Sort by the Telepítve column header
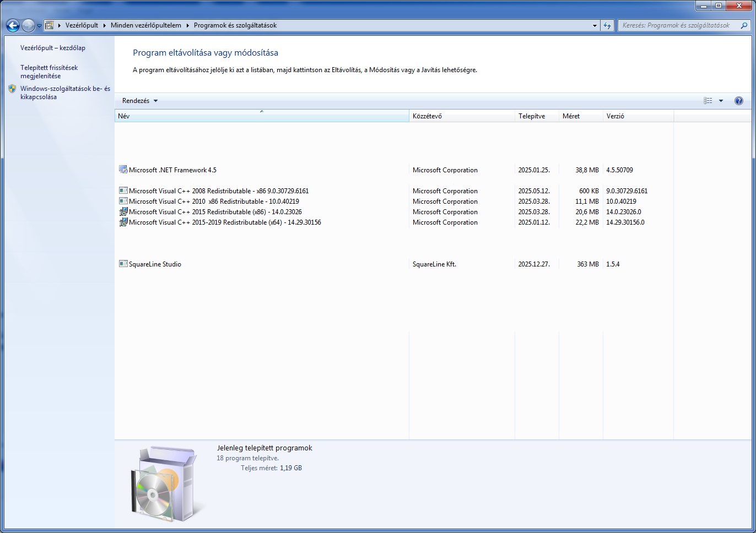 tap(537, 116)
